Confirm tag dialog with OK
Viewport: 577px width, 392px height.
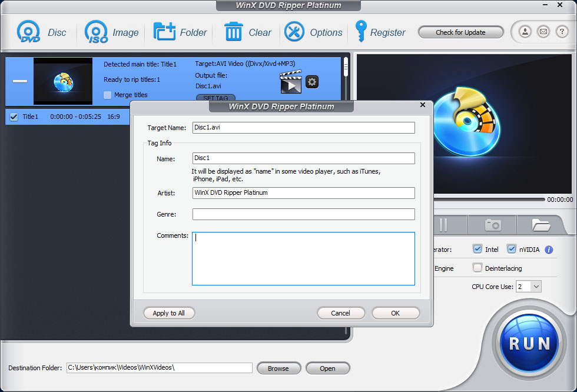[x=395, y=313]
